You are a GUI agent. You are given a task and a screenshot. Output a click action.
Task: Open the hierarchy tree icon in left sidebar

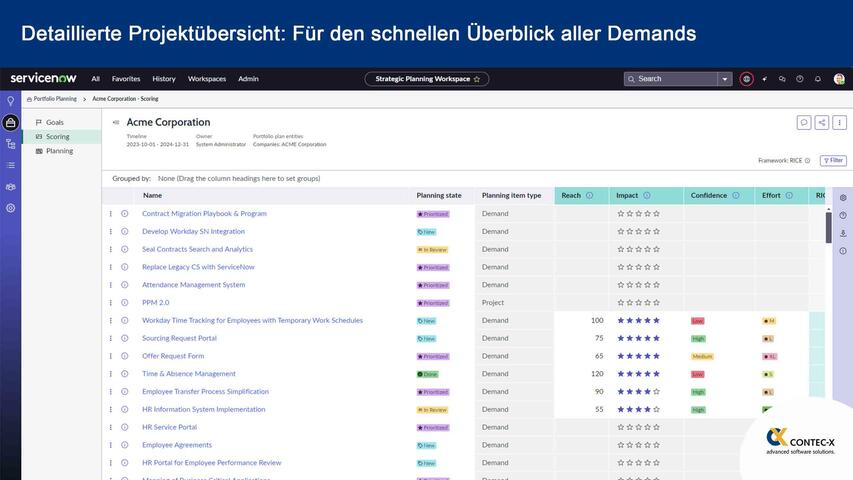(11, 144)
